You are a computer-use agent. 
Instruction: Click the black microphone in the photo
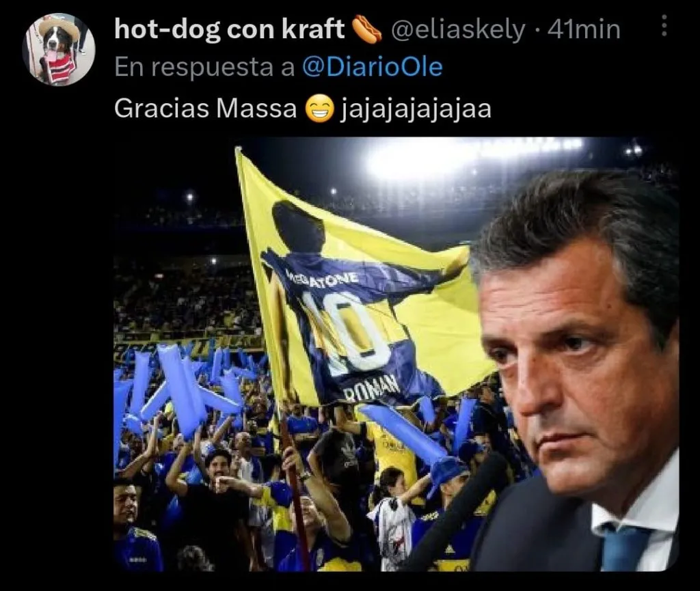point(455,513)
